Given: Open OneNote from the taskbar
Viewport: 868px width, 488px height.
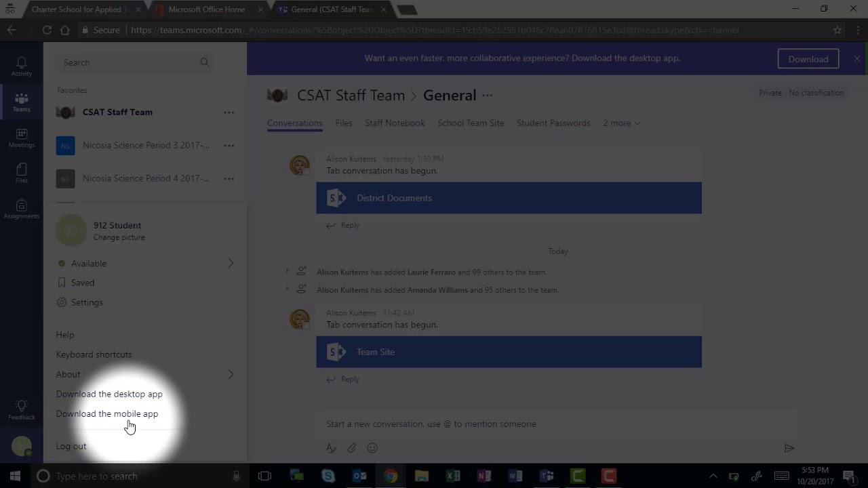Looking at the screenshot, I should 484,476.
